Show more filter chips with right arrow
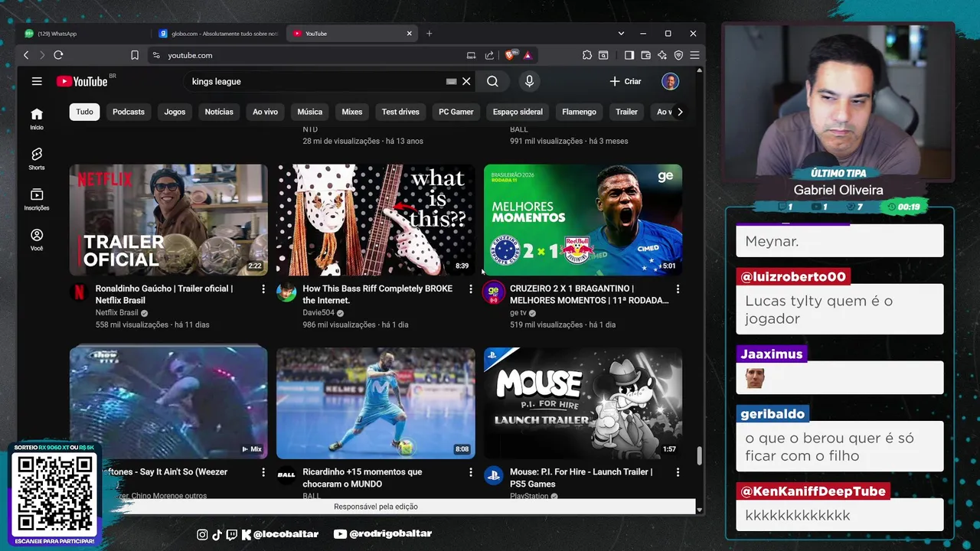 (x=679, y=112)
